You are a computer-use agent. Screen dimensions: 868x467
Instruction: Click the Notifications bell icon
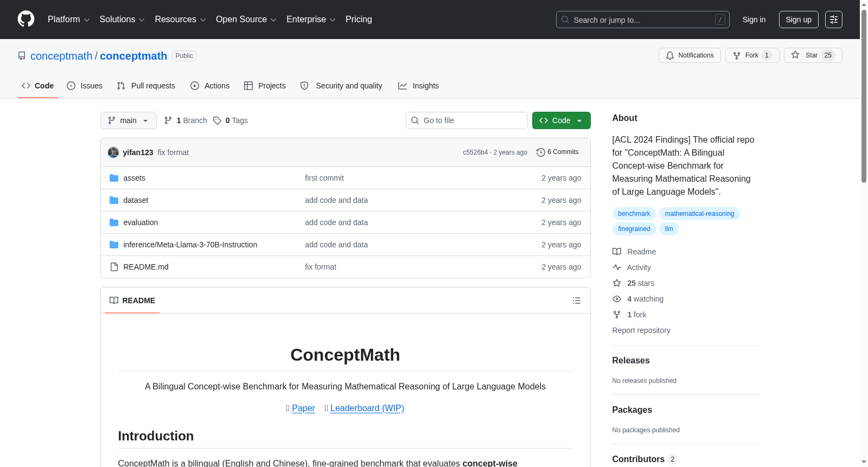pos(670,55)
